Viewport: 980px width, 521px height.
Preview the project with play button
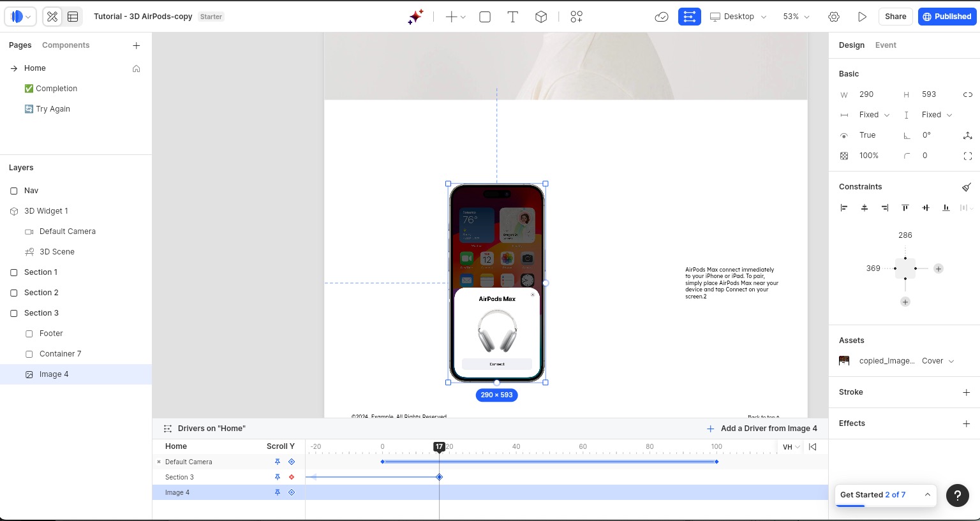[x=862, y=17]
